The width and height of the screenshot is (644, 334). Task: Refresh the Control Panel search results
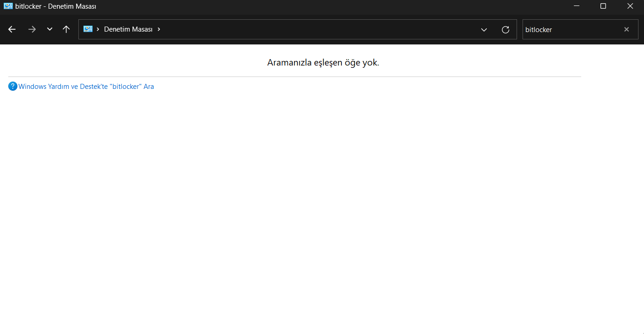click(x=506, y=29)
